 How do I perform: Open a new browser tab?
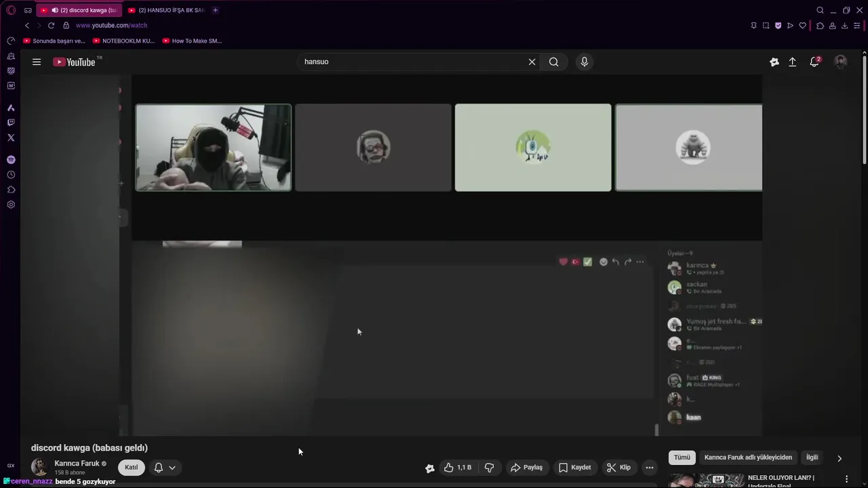(x=215, y=10)
